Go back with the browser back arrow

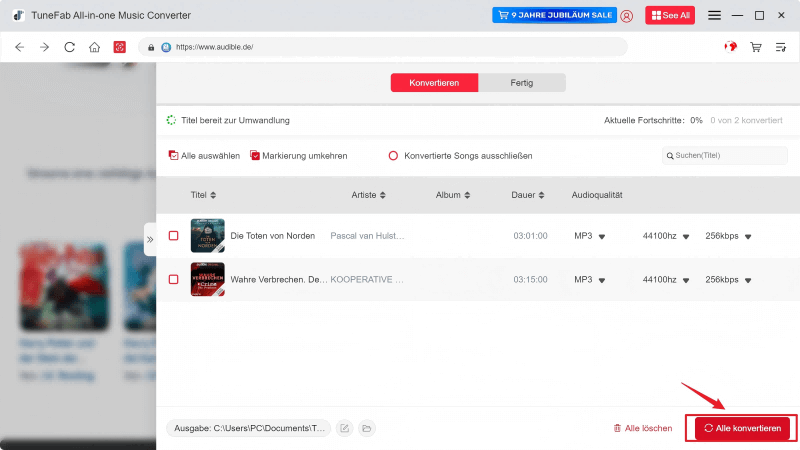[19, 47]
